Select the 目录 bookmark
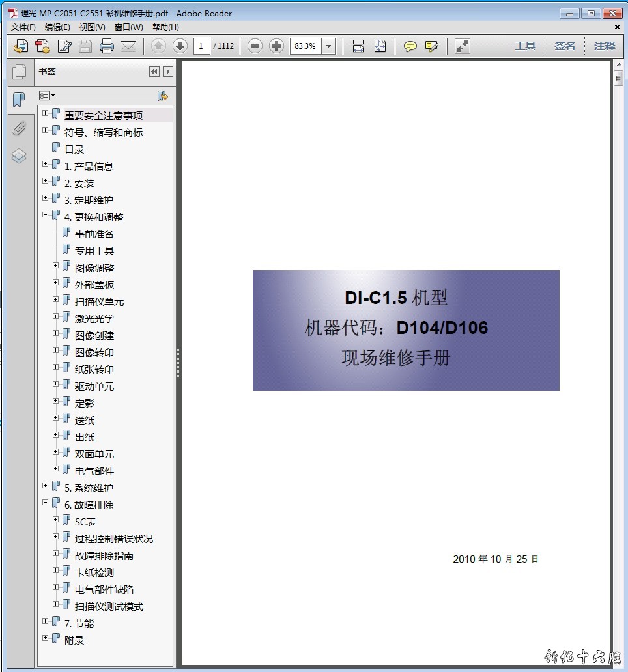The height and width of the screenshot is (672, 628). coord(74,149)
